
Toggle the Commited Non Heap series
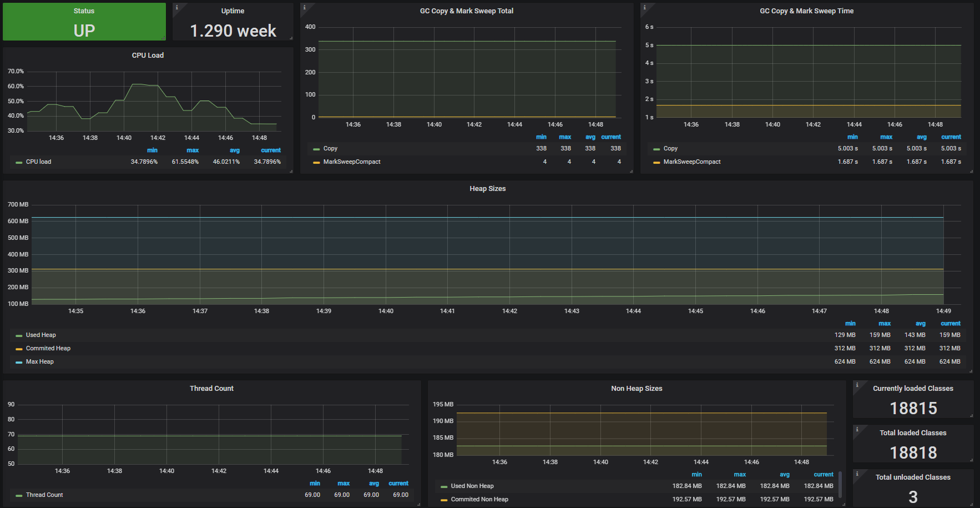point(479,500)
